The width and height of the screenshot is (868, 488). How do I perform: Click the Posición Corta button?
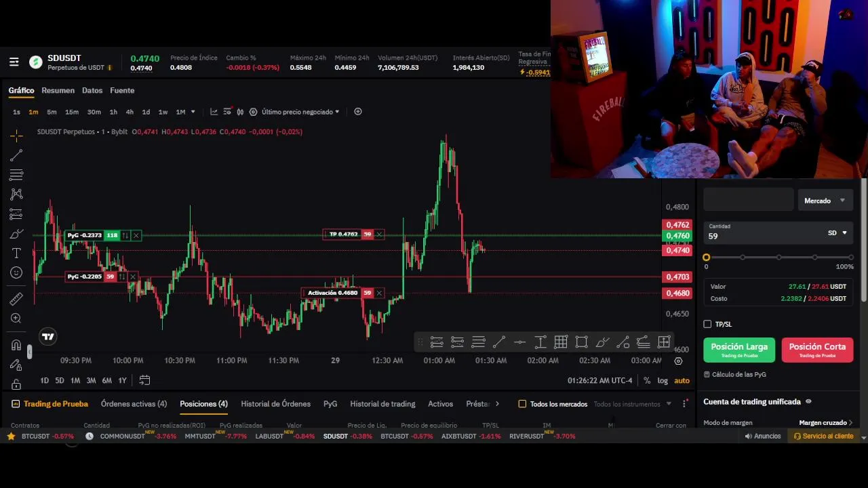click(x=817, y=350)
